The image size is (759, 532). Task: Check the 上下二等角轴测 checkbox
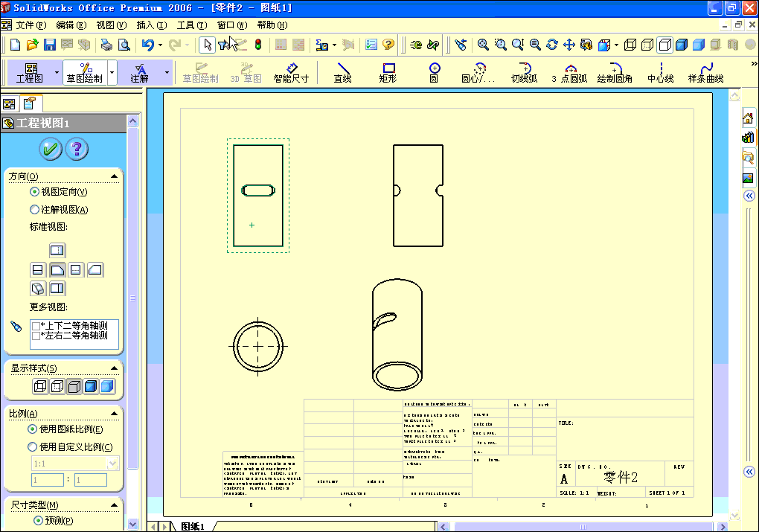(36, 326)
